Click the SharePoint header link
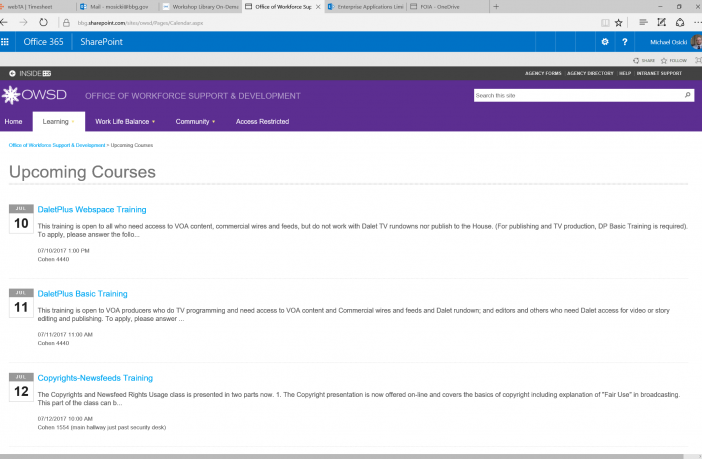 click(101, 42)
